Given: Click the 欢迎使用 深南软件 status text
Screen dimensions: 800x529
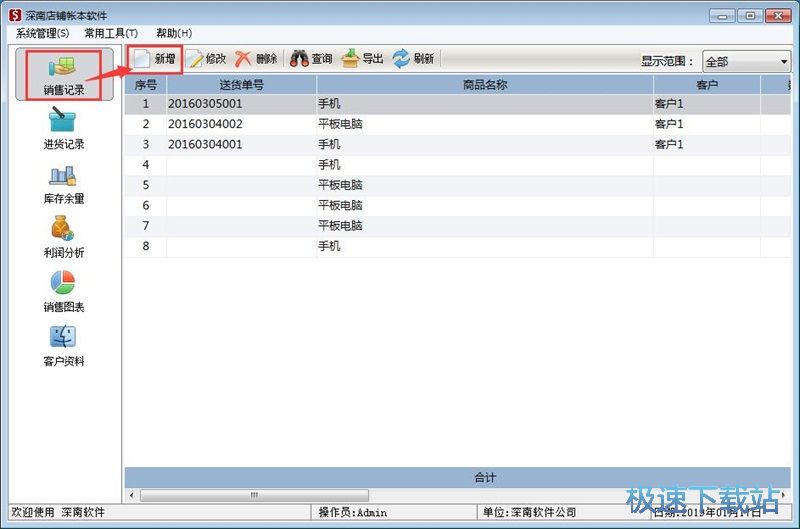Looking at the screenshot, I should tap(58, 512).
